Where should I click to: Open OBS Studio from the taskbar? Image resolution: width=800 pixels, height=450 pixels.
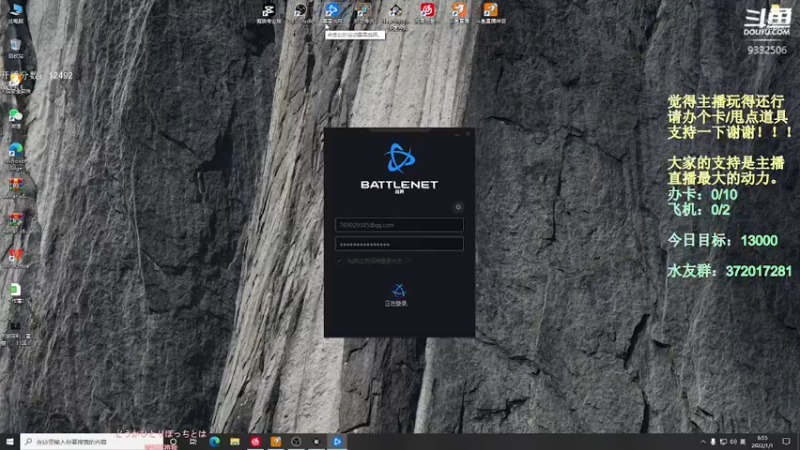click(x=296, y=442)
